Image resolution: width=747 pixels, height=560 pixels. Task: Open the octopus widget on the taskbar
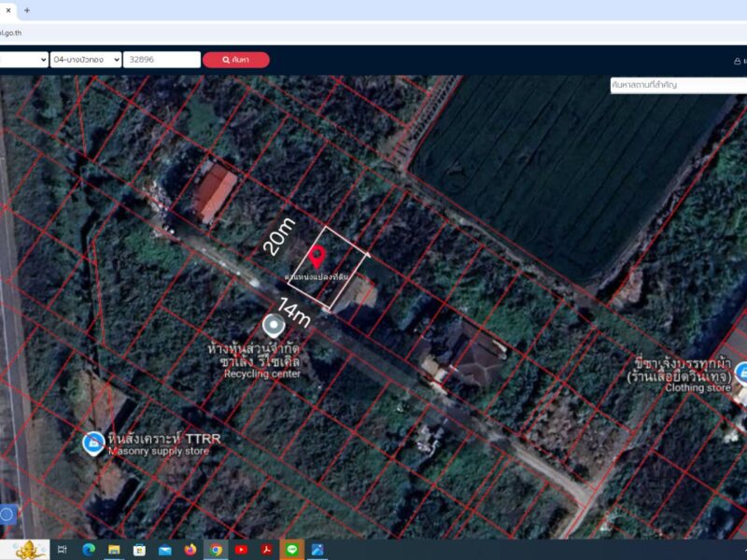[x=29, y=550]
